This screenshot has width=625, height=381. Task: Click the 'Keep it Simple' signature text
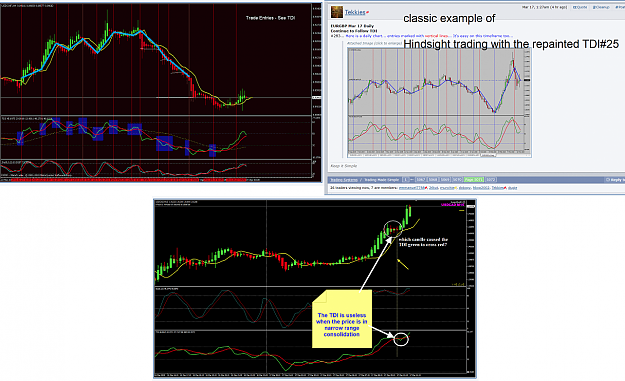pos(344,166)
